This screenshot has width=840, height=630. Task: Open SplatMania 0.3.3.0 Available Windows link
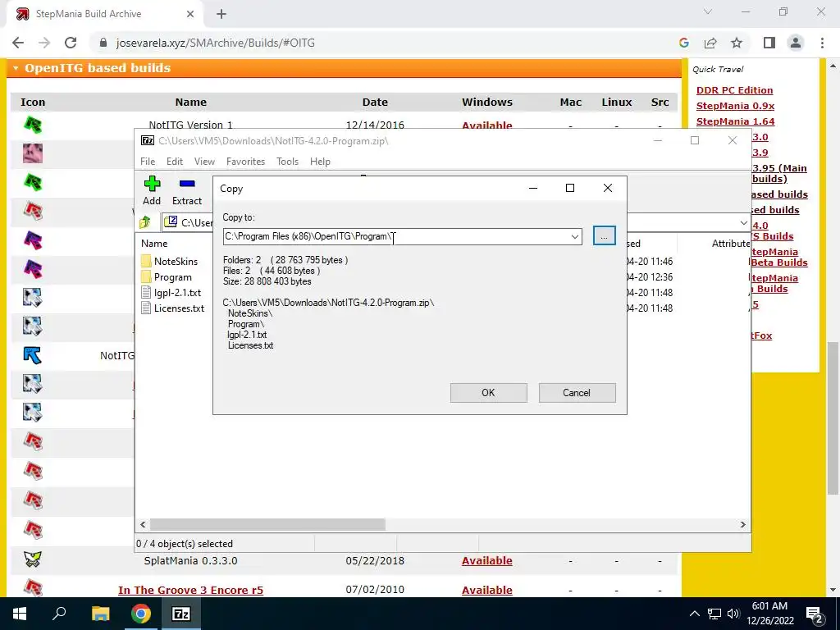(x=487, y=561)
